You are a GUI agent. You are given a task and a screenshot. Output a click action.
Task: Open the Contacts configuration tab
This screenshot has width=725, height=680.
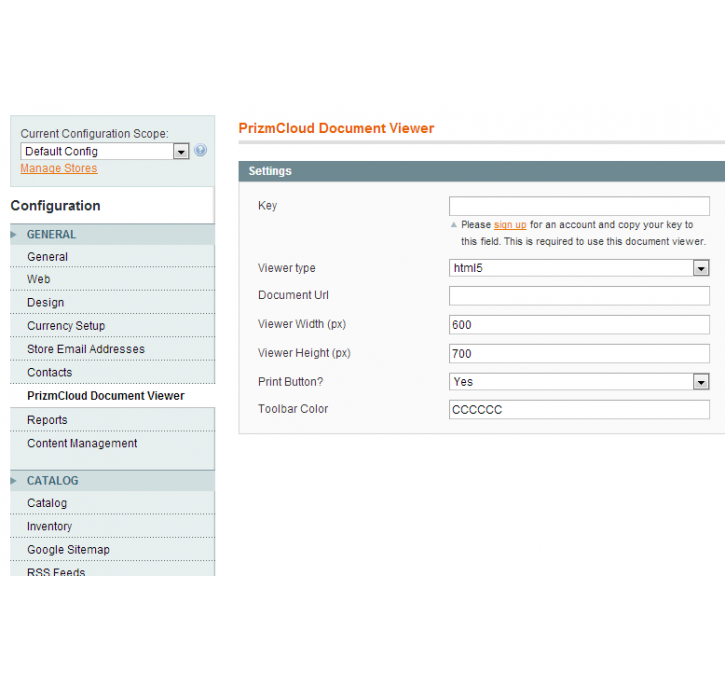click(x=112, y=373)
